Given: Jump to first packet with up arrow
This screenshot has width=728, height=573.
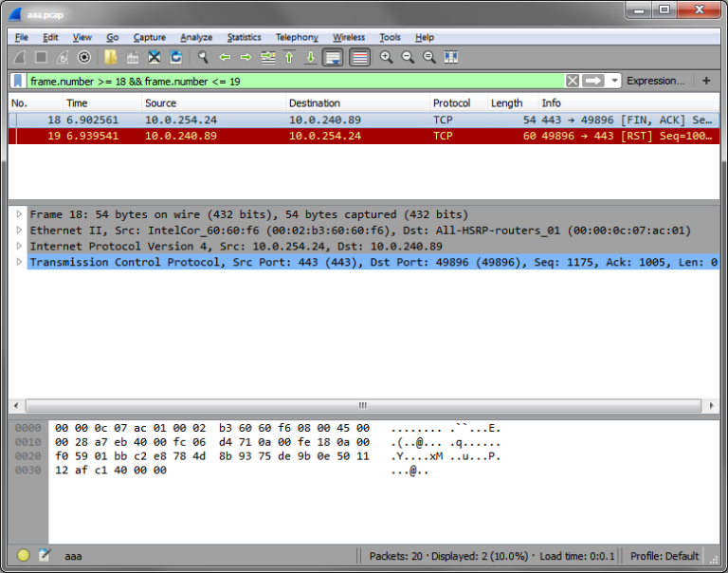Looking at the screenshot, I should click(289, 57).
